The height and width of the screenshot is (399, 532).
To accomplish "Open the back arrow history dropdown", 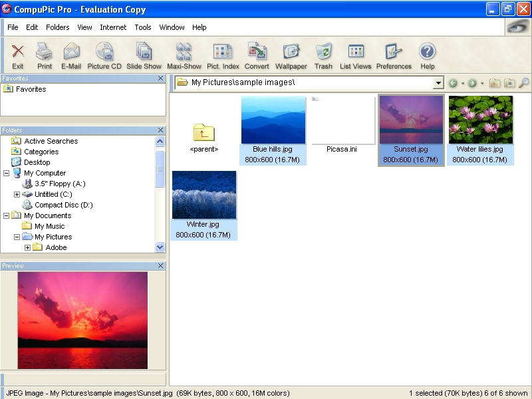I will (x=463, y=83).
